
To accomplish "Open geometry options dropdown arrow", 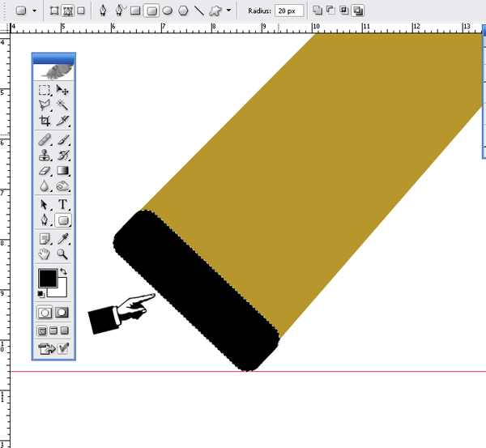I will (x=228, y=11).
